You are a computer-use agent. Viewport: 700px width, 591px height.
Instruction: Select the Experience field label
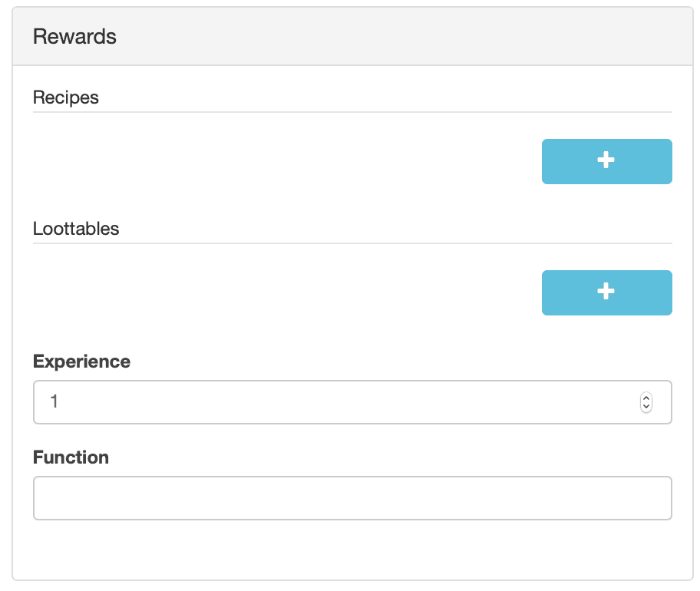(81, 361)
